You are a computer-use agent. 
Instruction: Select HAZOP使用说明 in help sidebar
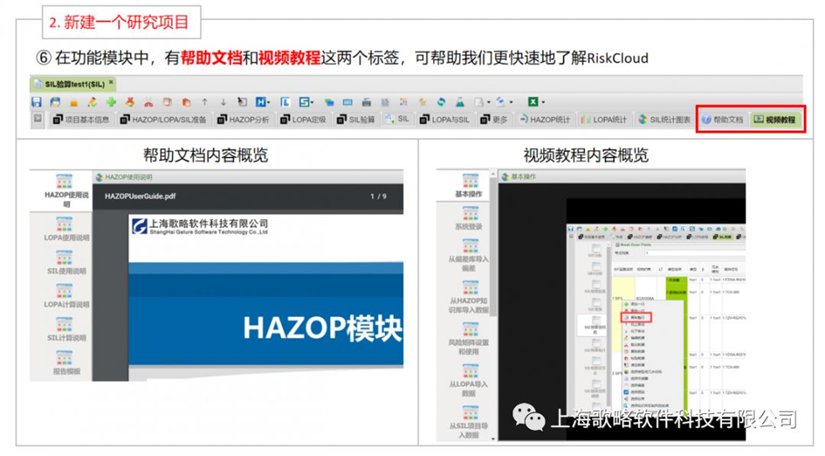66,191
